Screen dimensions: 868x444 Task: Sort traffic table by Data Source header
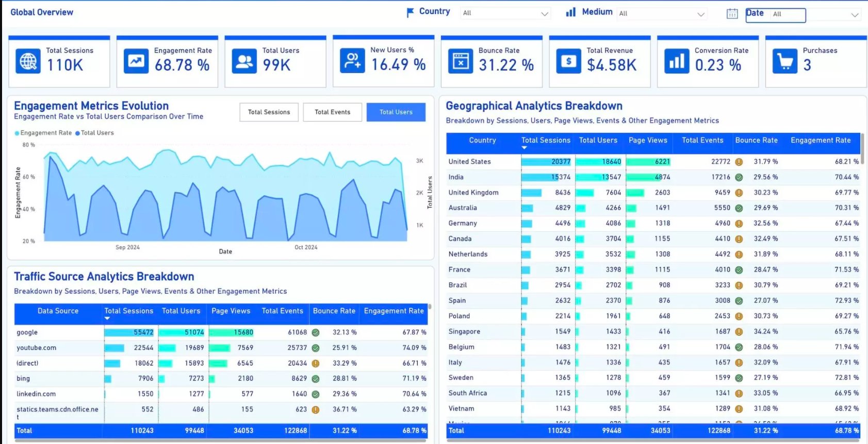point(58,311)
